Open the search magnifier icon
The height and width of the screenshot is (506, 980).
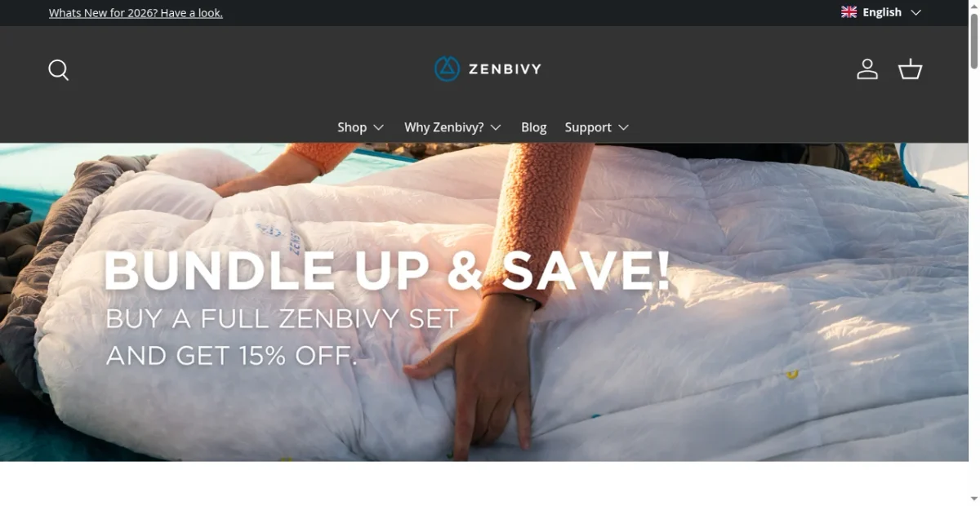58,69
